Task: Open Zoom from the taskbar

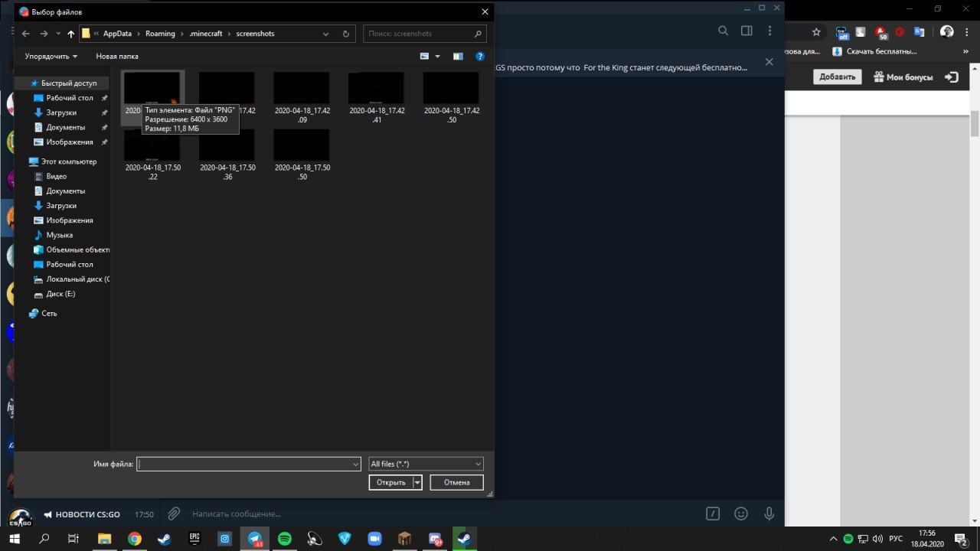Action: coord(374,539)
